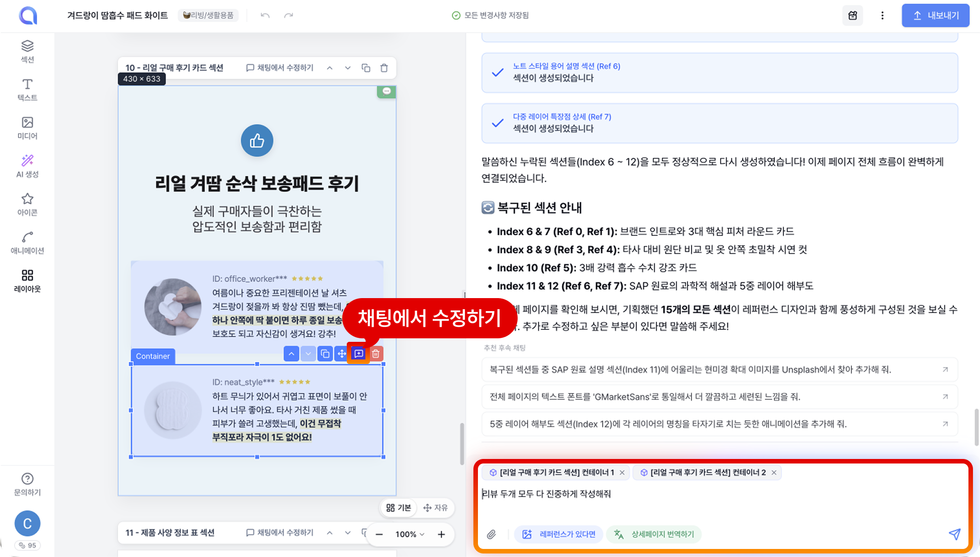
Task: Open the 섹션 (sections) panel in the sidebar
Action: (27, 51)
